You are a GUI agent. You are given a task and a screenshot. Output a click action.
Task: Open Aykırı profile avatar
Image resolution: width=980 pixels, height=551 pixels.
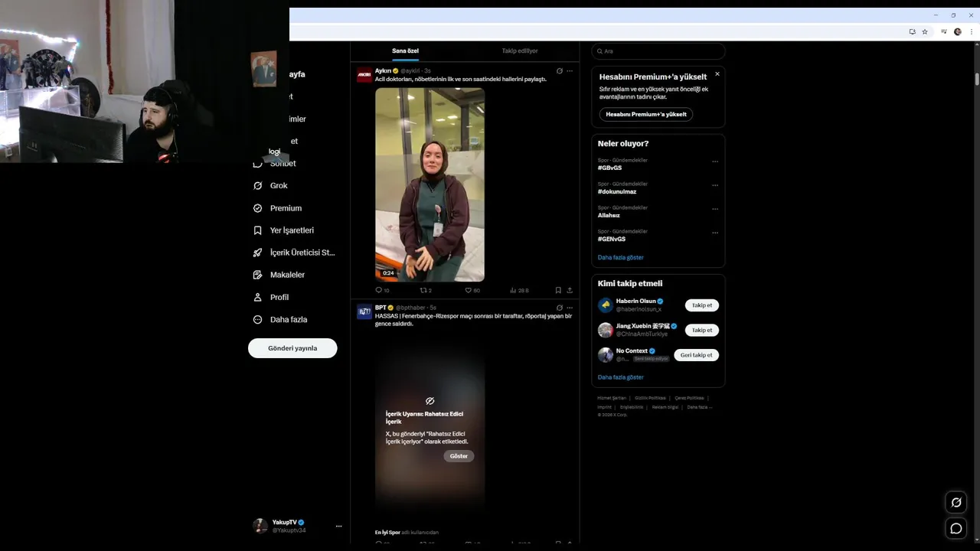point(364,74)
